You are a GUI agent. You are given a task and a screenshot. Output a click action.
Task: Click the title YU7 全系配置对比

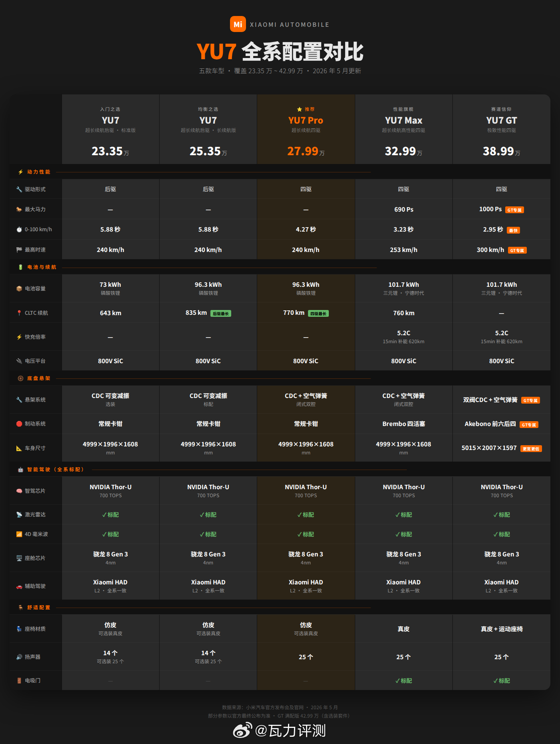pyautogui.click(x=280, y=52)
